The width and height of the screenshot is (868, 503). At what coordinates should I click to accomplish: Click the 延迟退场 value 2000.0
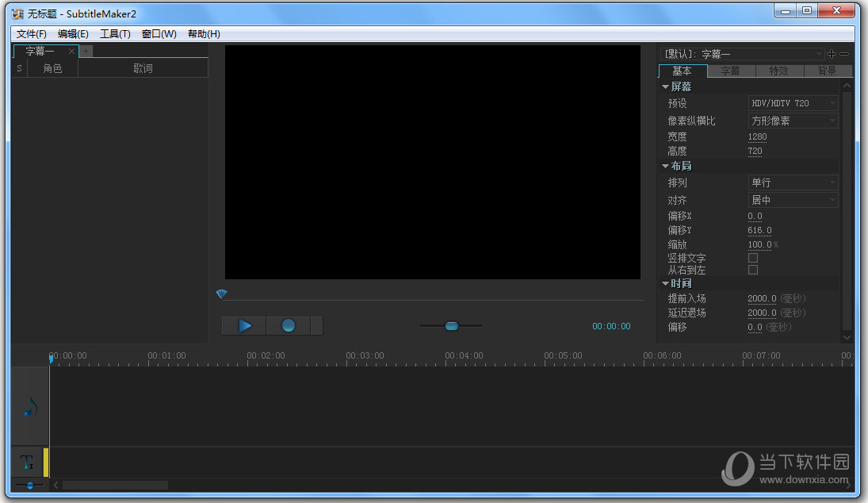pyautogui.click(x=762, y=313)
